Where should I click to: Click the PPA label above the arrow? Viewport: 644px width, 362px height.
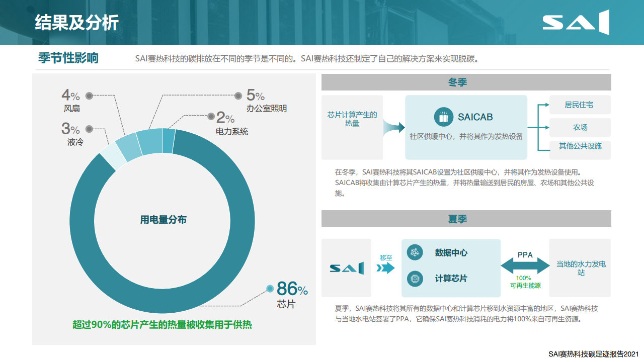pyautogui.click(x=525, y=255)
